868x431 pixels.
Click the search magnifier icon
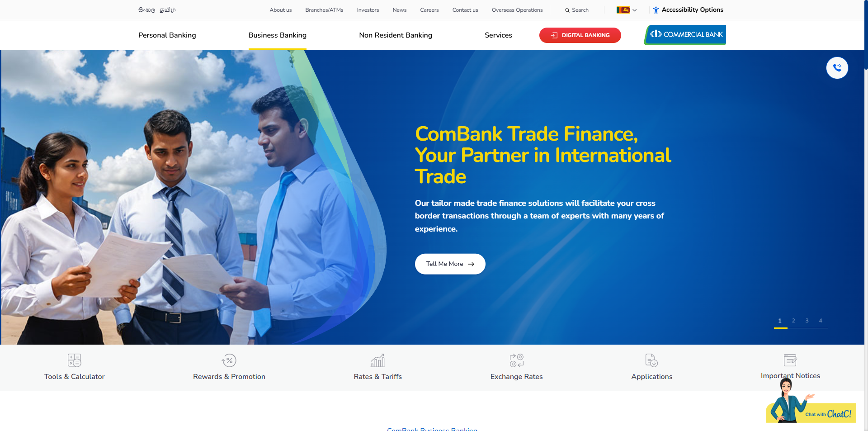(567, 10)
